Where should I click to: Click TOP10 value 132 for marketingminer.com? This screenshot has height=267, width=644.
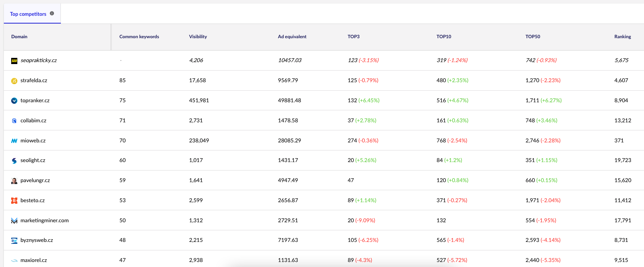click(x=441, y=220)
